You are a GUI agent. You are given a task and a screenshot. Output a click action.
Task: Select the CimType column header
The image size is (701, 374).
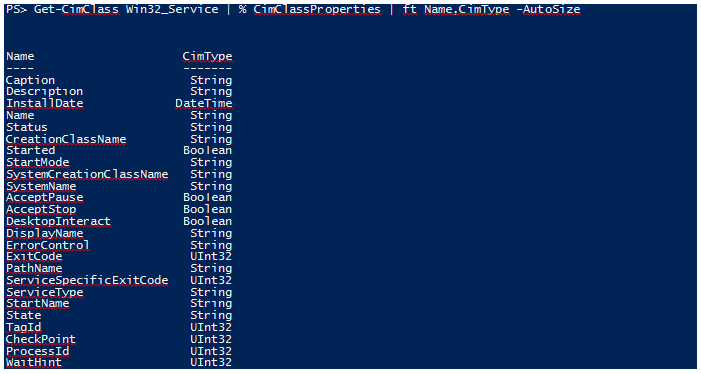(207, 56)
